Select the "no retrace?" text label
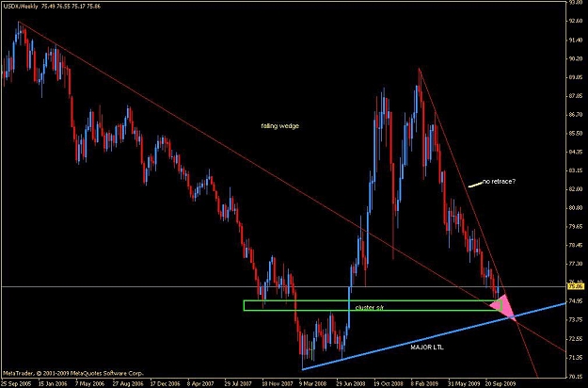 point(500,182)
